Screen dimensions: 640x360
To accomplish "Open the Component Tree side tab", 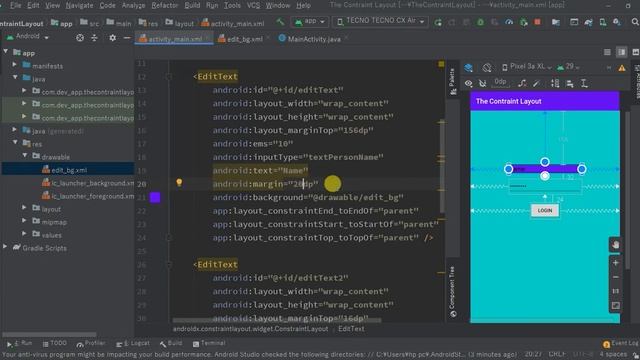I will click(453, 292).
